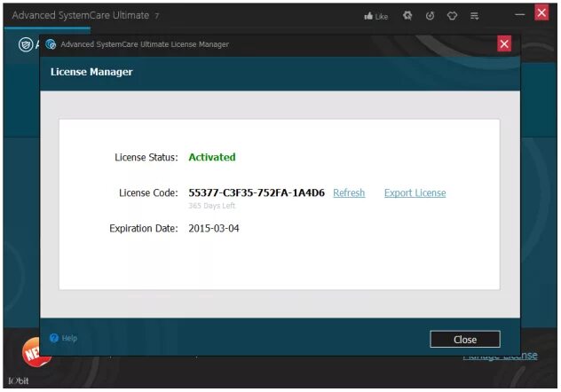
Task: Select the license code 55377-C3F35-752FA-1A4D6
Action: click(x=257, y=193)
